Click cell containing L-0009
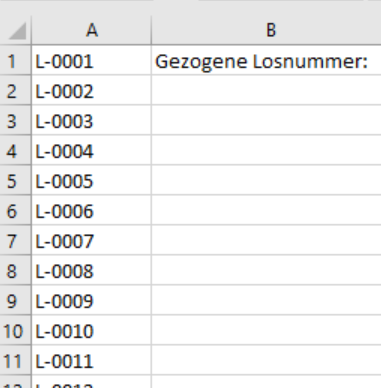The image size is (381, 388). [x=92, y=300]
